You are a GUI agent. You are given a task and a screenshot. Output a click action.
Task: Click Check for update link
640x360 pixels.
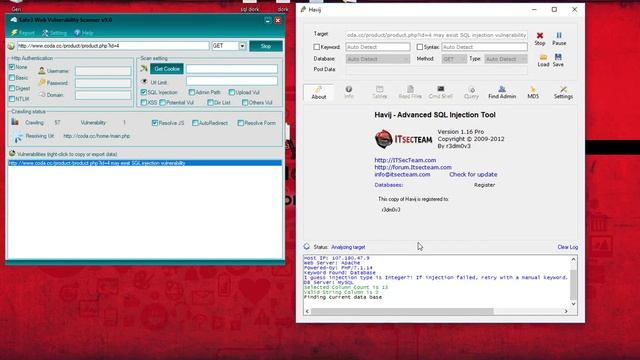point(473,174)
